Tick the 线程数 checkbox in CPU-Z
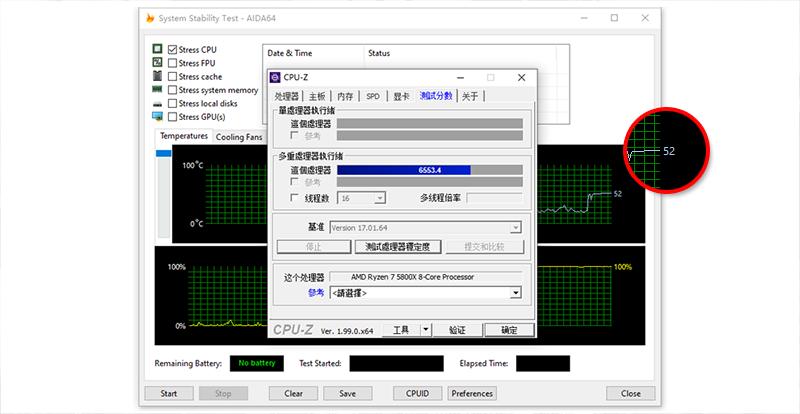 (x=294, y=198)
